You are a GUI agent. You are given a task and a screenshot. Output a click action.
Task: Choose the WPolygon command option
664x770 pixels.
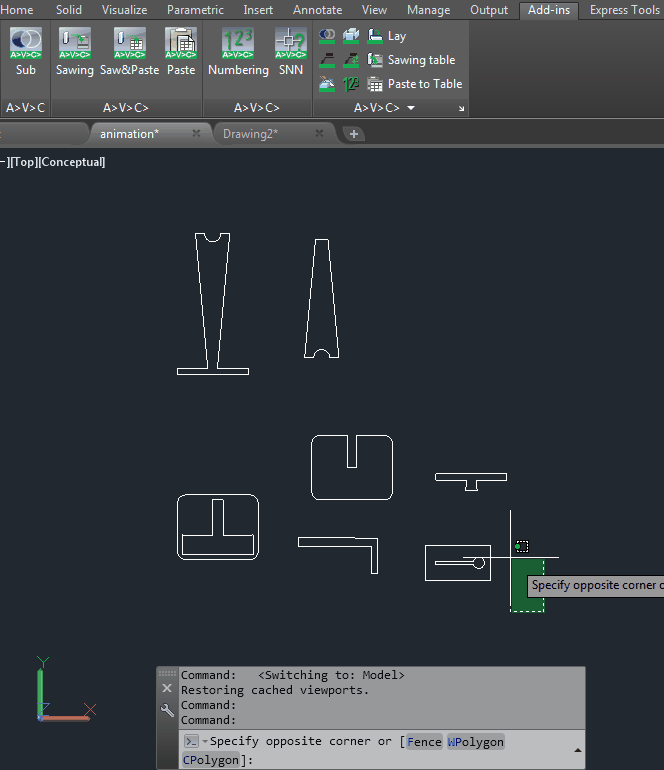(476, 742)
